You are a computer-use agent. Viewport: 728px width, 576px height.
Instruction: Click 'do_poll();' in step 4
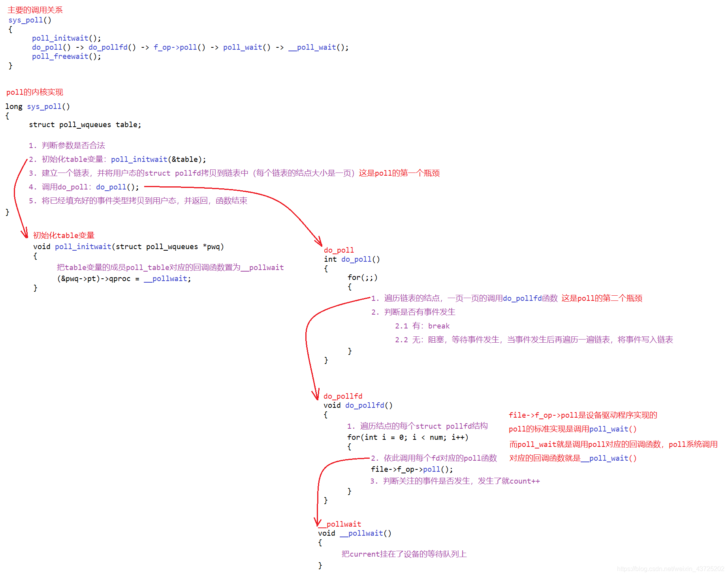click(x=117, y=187)
